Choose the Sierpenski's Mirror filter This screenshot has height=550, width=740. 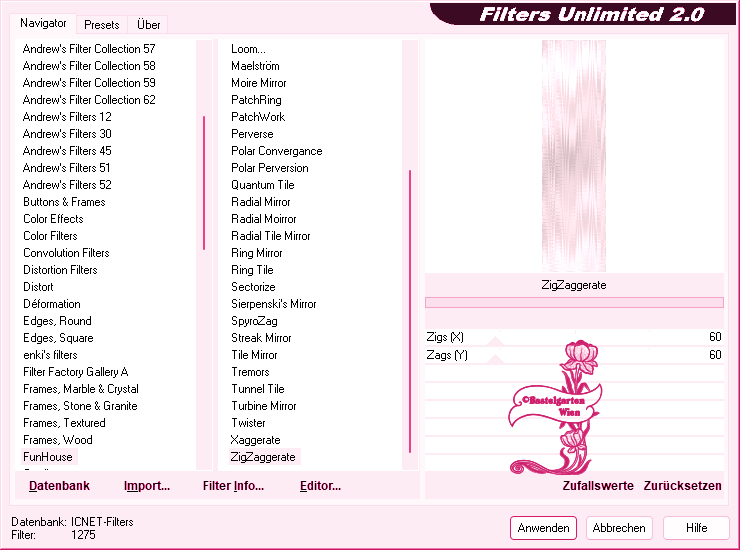[273, 304]
